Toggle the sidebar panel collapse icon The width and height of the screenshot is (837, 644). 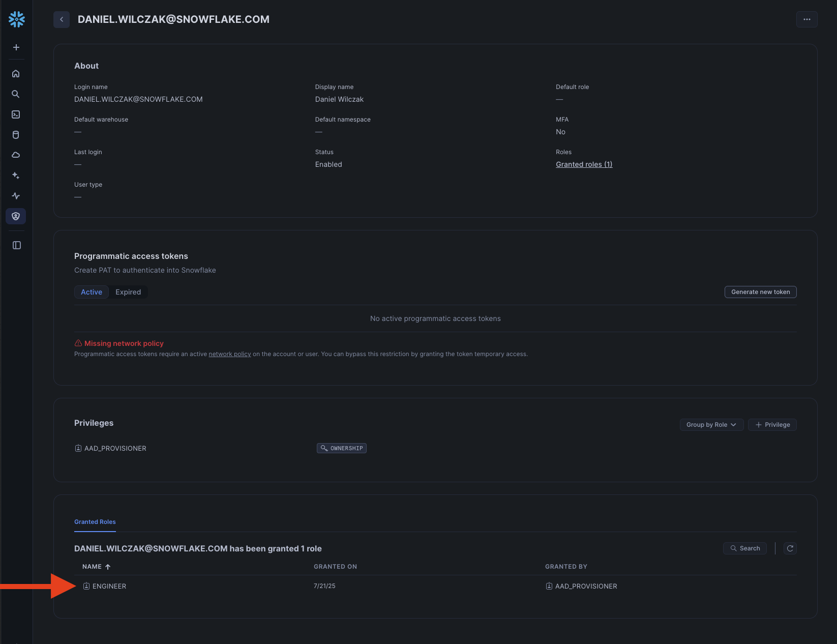coord(16,245)
